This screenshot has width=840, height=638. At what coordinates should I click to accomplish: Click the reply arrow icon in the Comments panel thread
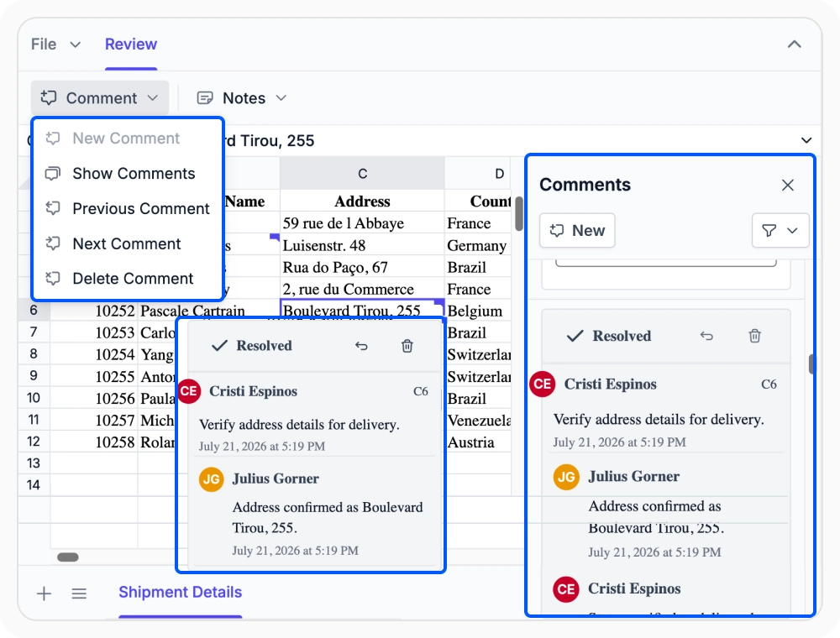click(x=706, y=336)
